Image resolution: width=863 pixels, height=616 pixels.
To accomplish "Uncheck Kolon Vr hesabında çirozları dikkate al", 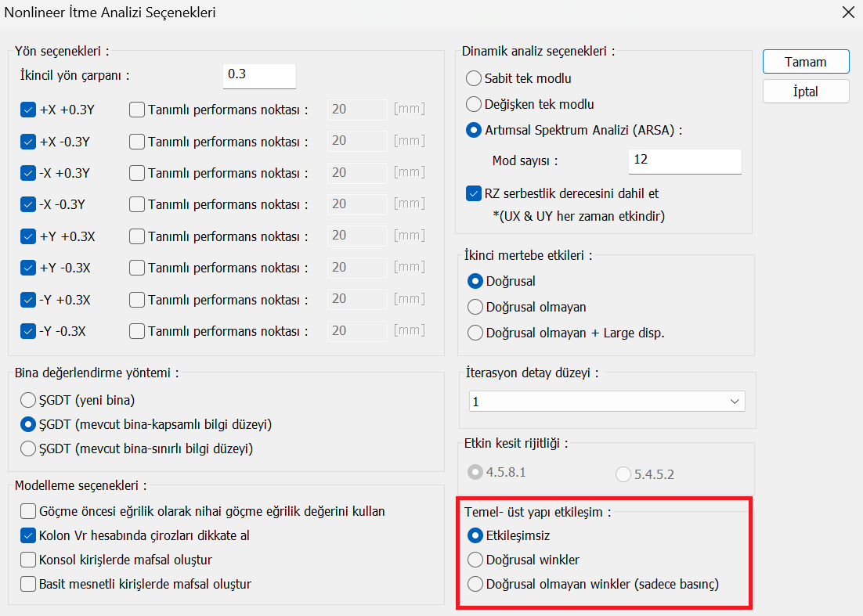I will pyautogui.click(x=29, y=536).
